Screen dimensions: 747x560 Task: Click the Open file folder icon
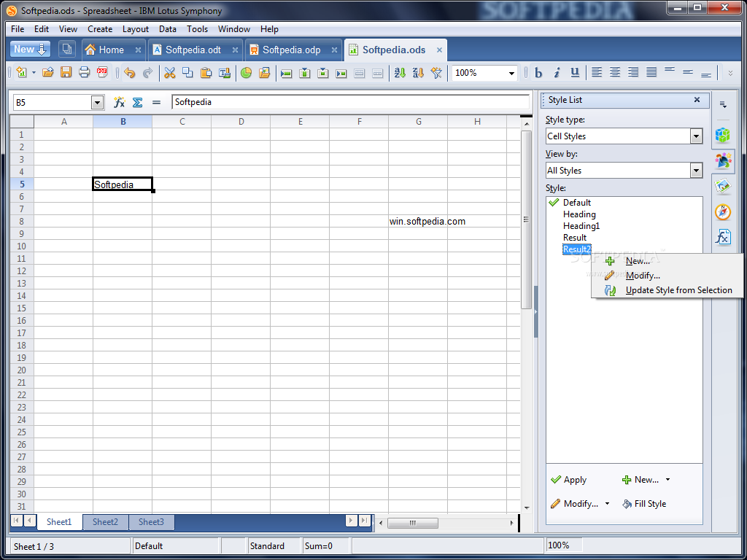(x=47, y=73)
